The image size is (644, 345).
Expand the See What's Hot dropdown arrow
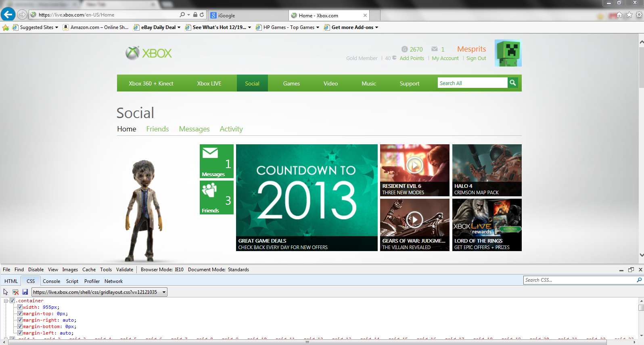point(249,27)
